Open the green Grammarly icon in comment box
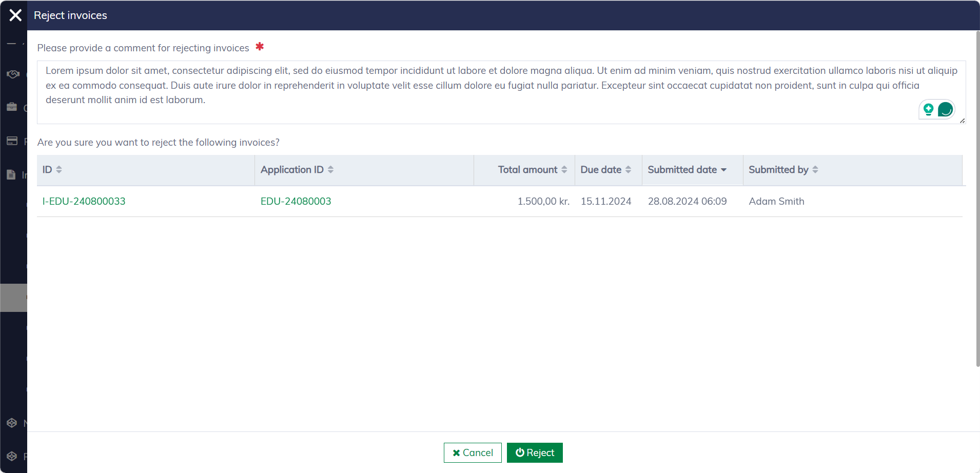 pos(945,109)
